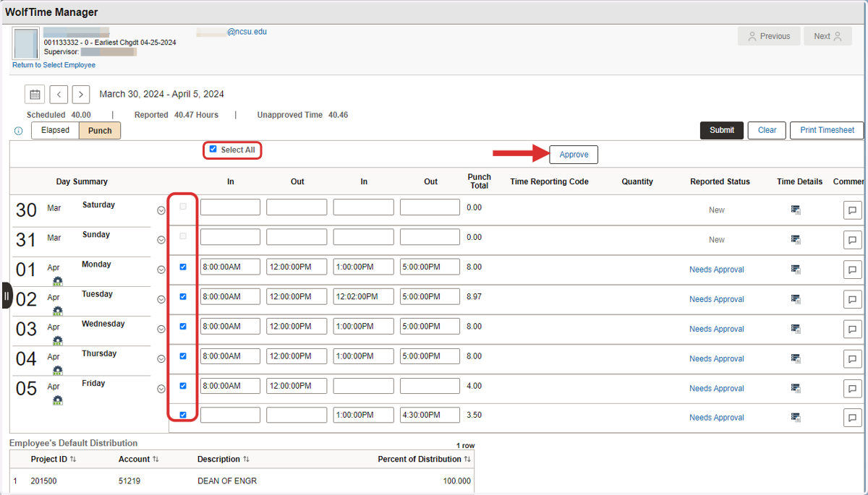Expand the Wednesday day summary chevron
Viewport: 868px width, 495px height.
[161, 329]
